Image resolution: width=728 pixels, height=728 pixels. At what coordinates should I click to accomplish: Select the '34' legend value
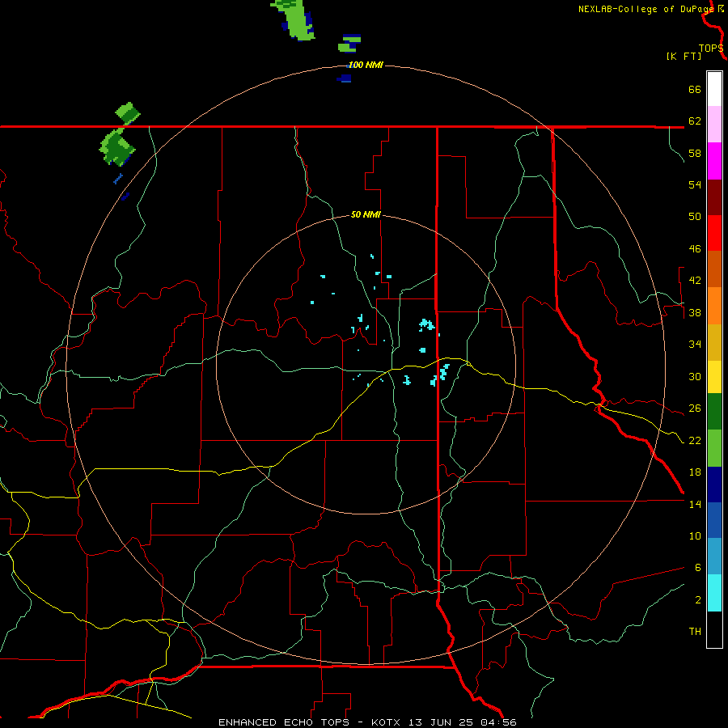[x=695, y=344]
